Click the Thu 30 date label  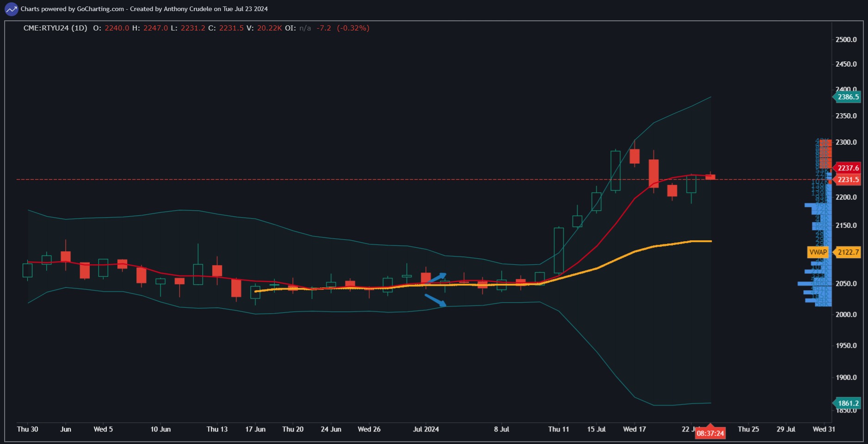tap(28, 429)
